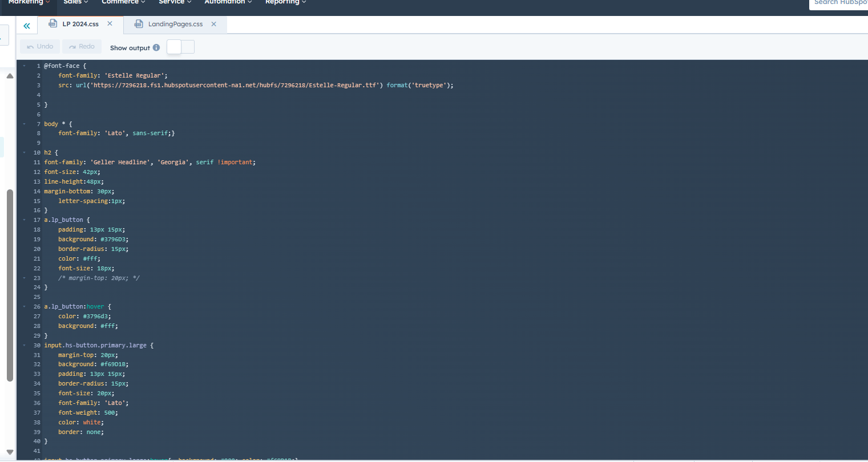Click the up arrow of the left scrollbar
This screenshot has height=462, width=868.
point(10,76)
